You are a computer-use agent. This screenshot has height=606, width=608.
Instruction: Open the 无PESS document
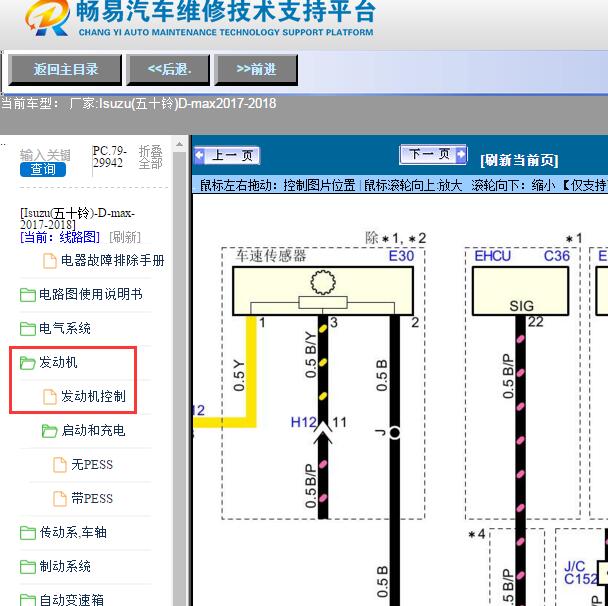point(92,464)
